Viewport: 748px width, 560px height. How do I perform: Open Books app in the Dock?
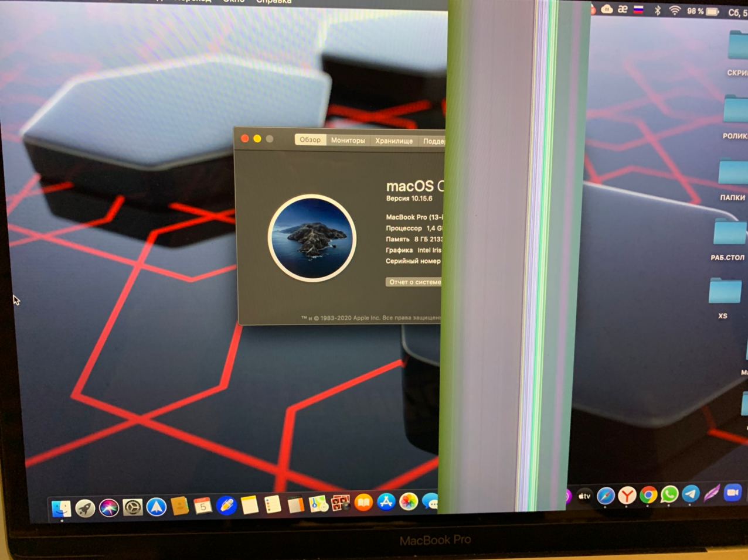click(363, 503)
